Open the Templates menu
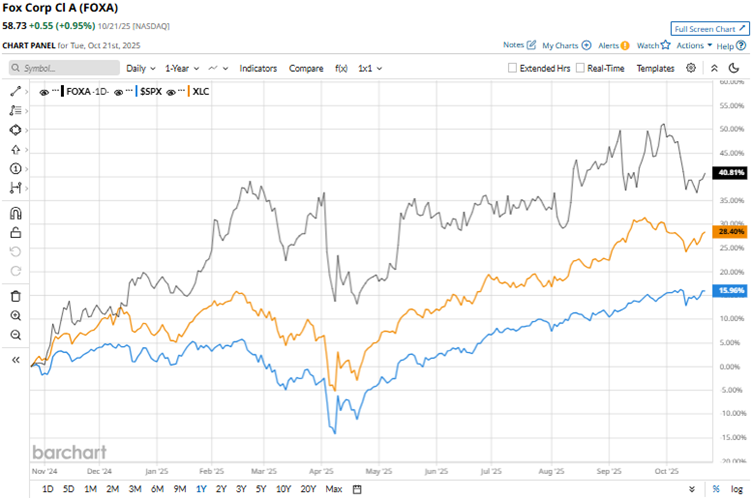 (x=655, y=68)
